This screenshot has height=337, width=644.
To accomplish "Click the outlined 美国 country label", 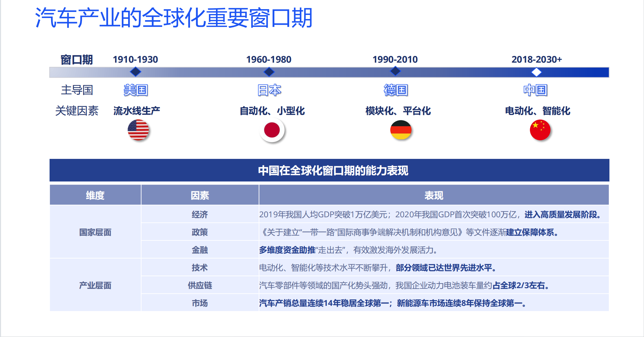I will (136, 90).
